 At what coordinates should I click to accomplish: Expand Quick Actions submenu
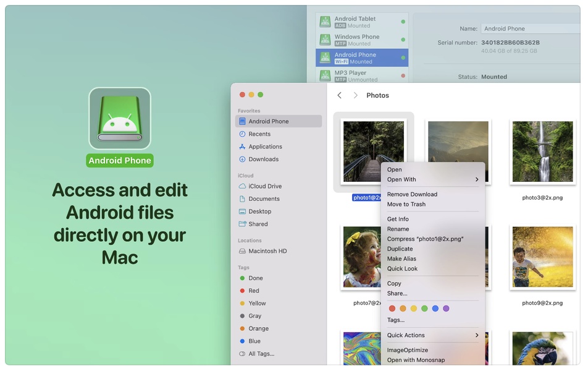pos(433,335)
